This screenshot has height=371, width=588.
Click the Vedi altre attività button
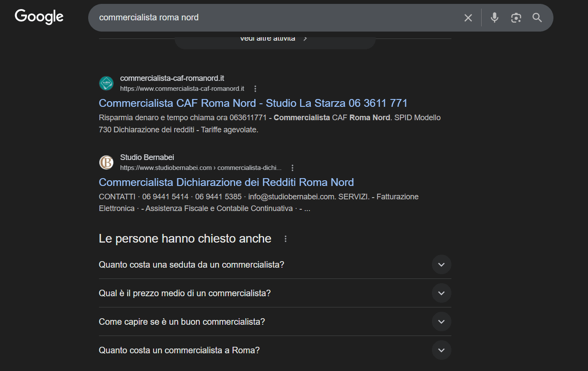tap(275, 38)
